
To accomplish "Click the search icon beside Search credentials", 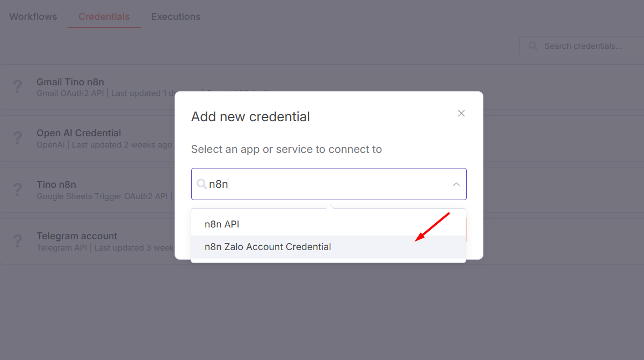I will point(533,46).
